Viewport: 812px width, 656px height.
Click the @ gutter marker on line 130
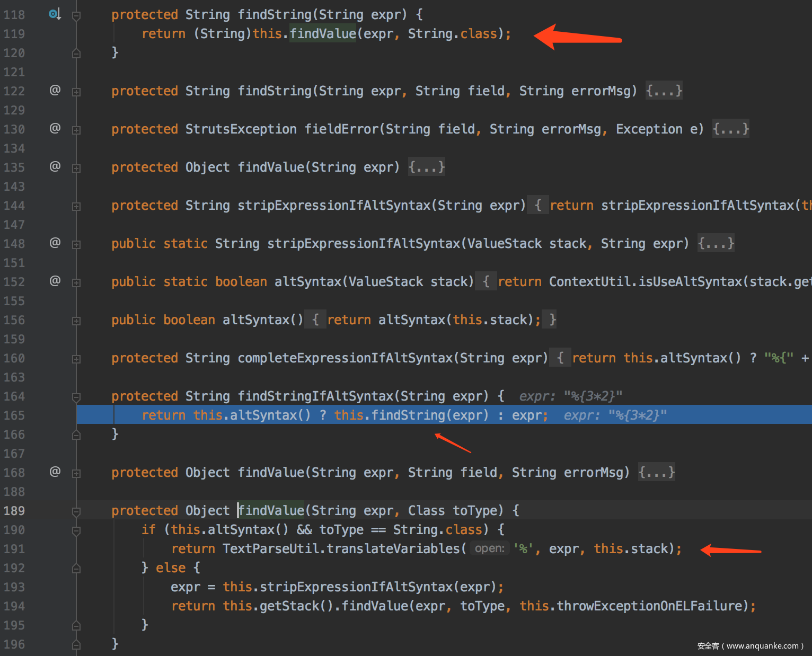(x=55, y=128)
